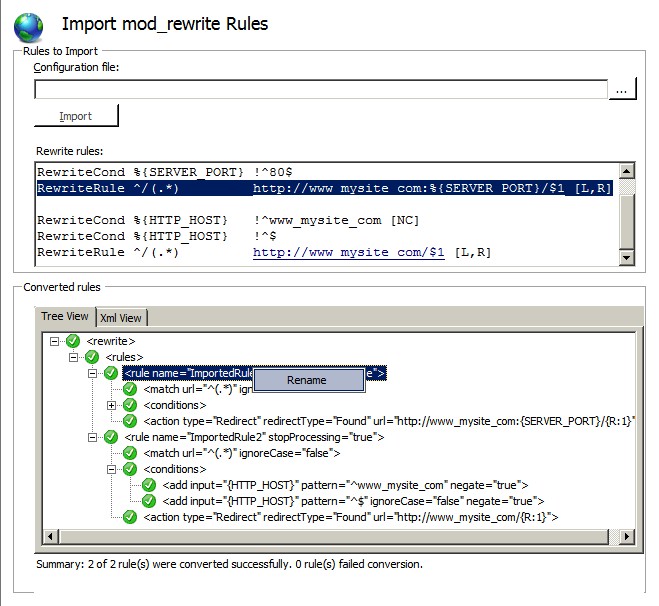Collapse the rules tree node

coord(73,357)
